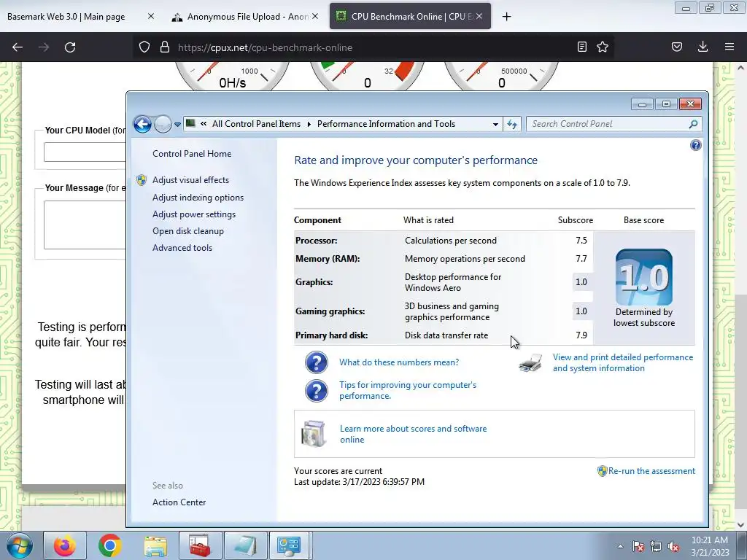Screen dimensions: 747x560
Task: Click Control Panel back arrow button
Action: 142,124
